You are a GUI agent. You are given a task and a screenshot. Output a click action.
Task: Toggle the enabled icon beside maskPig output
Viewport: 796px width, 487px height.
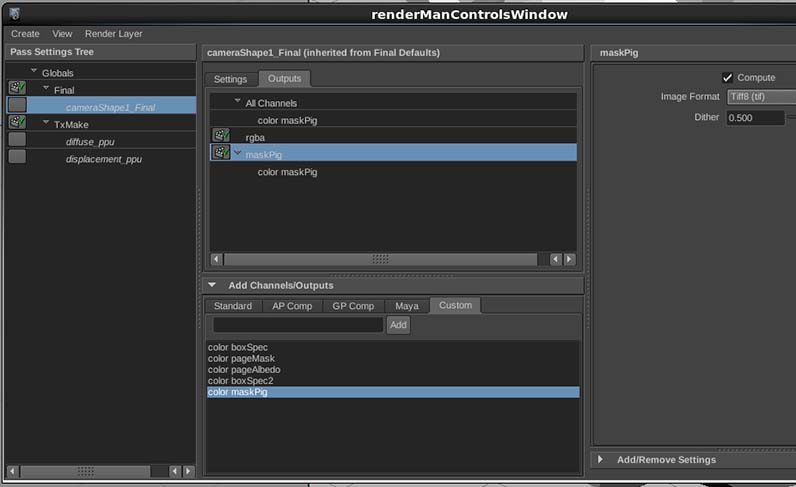pyautogui.click(x=221, y=152)
